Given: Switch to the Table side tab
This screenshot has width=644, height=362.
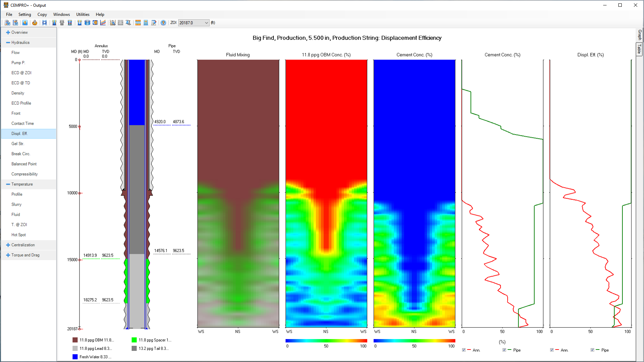Looking at the screenshot, I should (639, 49).
